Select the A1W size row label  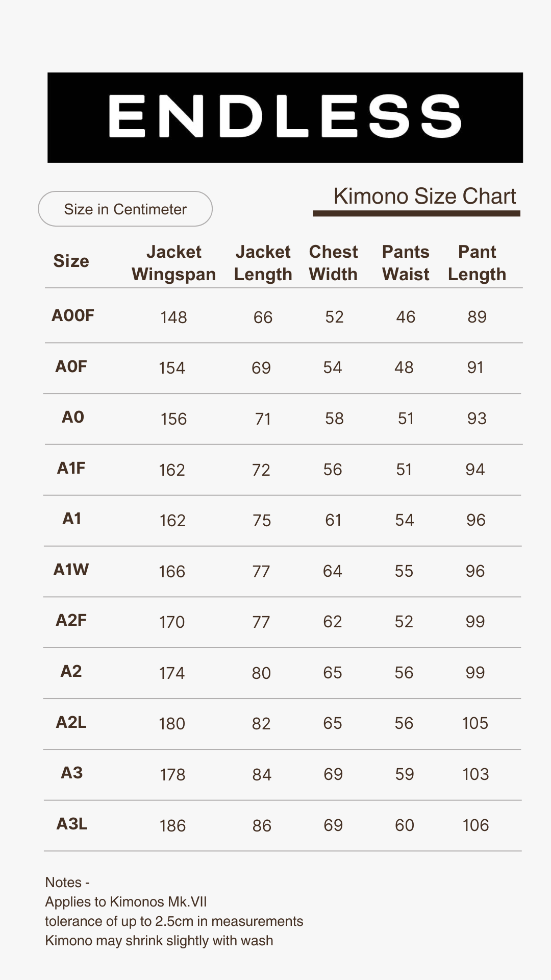click(71, 570)
